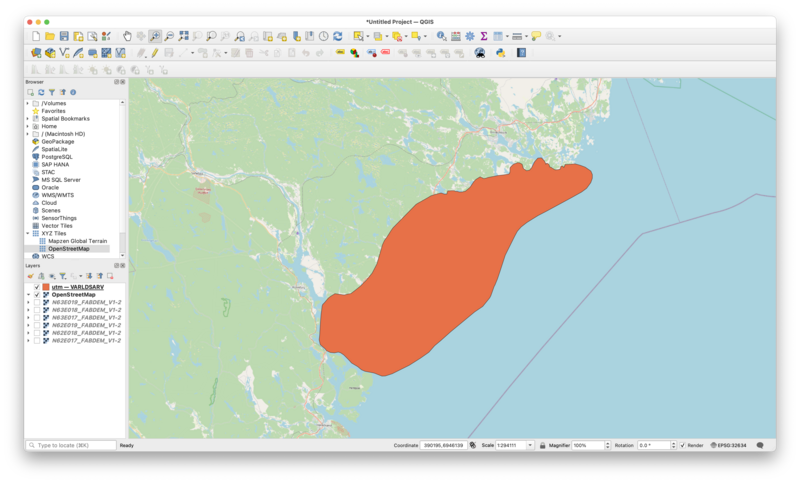Toggle the Render checkbox in status bar

[x=683, y=445]
